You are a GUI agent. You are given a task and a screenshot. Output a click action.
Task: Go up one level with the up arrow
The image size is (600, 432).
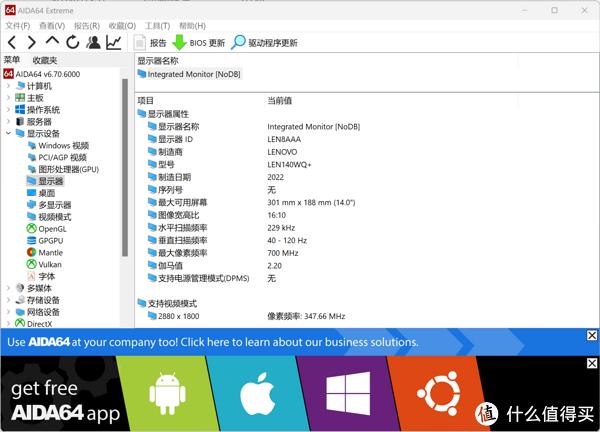coord(52,41)
